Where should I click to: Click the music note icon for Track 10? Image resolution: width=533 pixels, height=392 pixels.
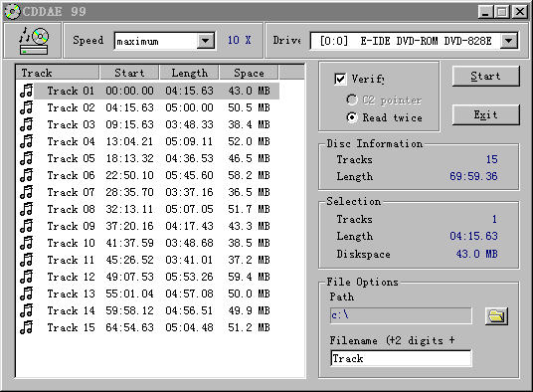point(27,243)
